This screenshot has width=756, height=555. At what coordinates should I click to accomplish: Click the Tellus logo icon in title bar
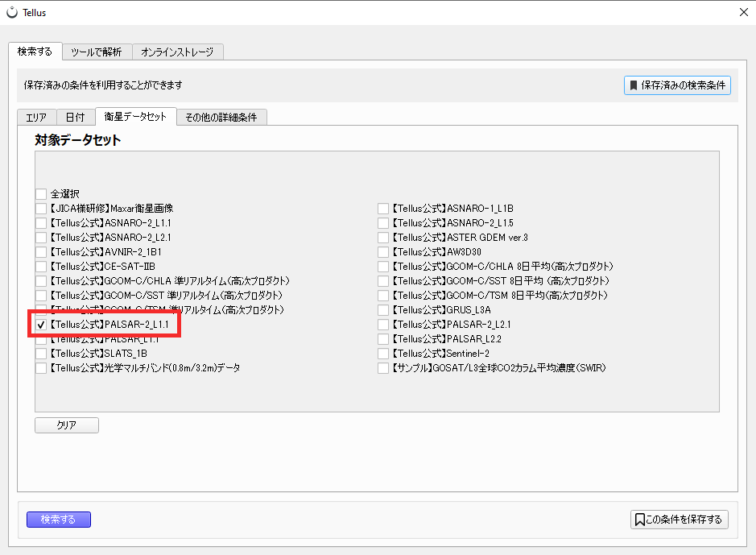coord(12,13)
